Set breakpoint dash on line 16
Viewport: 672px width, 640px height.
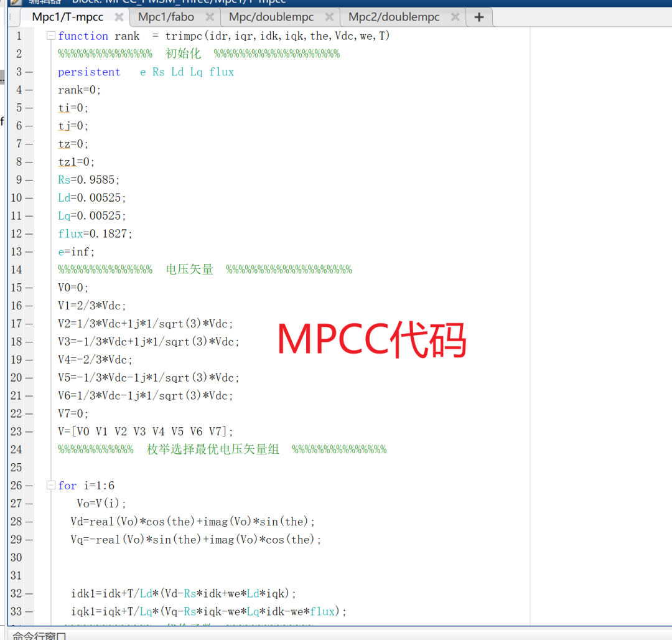29,306
